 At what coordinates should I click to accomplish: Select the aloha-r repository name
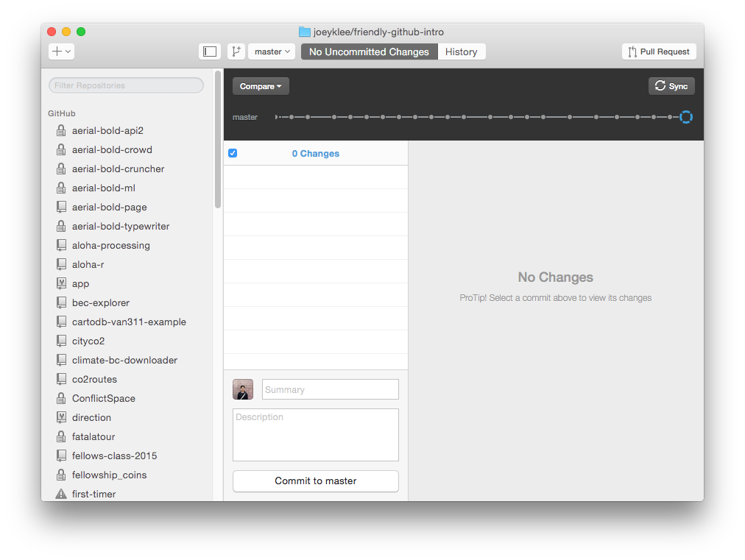[88, 265]
